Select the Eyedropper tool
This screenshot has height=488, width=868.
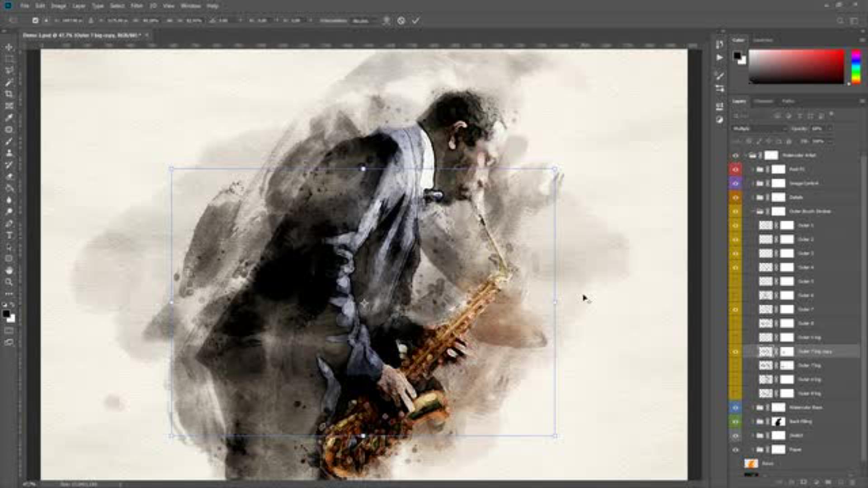pyautogui.click(x=9, y=117)
